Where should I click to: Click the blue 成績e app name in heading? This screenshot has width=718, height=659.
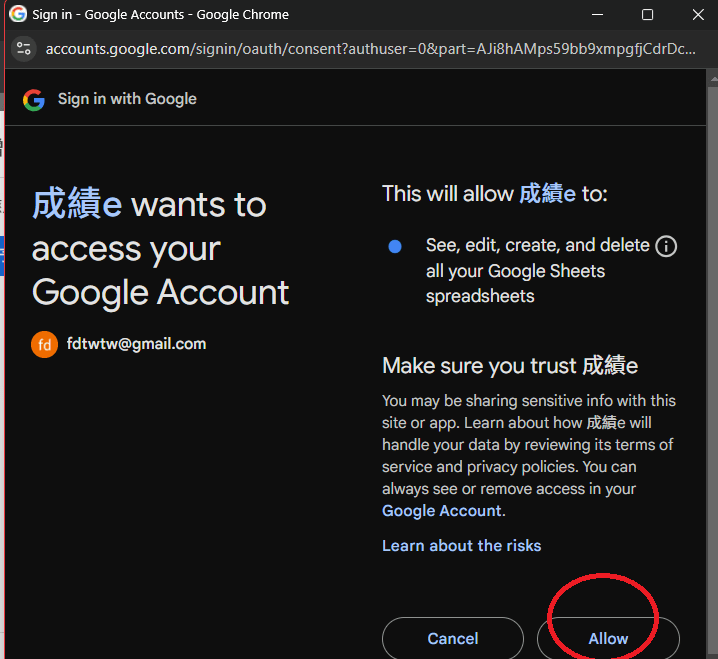(x=77, y=204)
